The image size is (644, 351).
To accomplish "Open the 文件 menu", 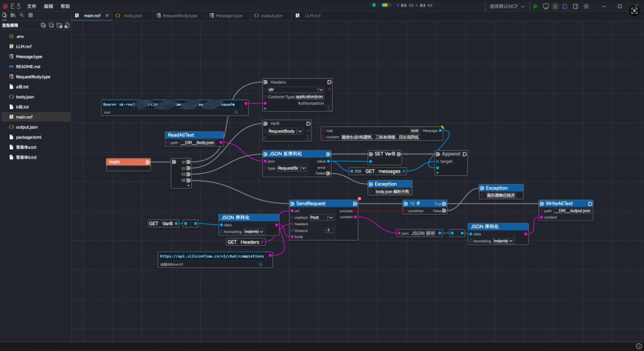I will click(x=32, y=6).
